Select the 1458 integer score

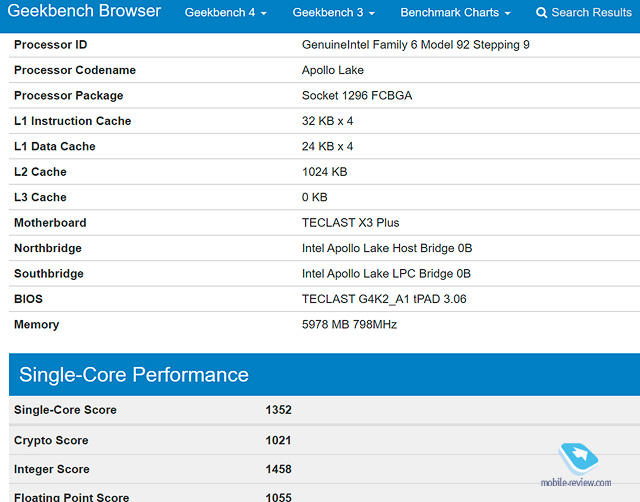coord(278,469)
